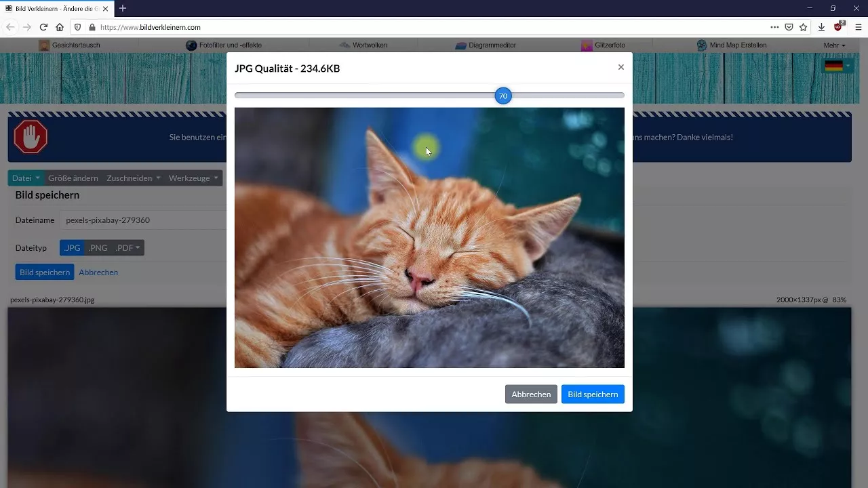Image resolution: width=868 pixels, height=488 pixels.
Task: Click the Fotofilter globe icon
Action: point(191,45)
